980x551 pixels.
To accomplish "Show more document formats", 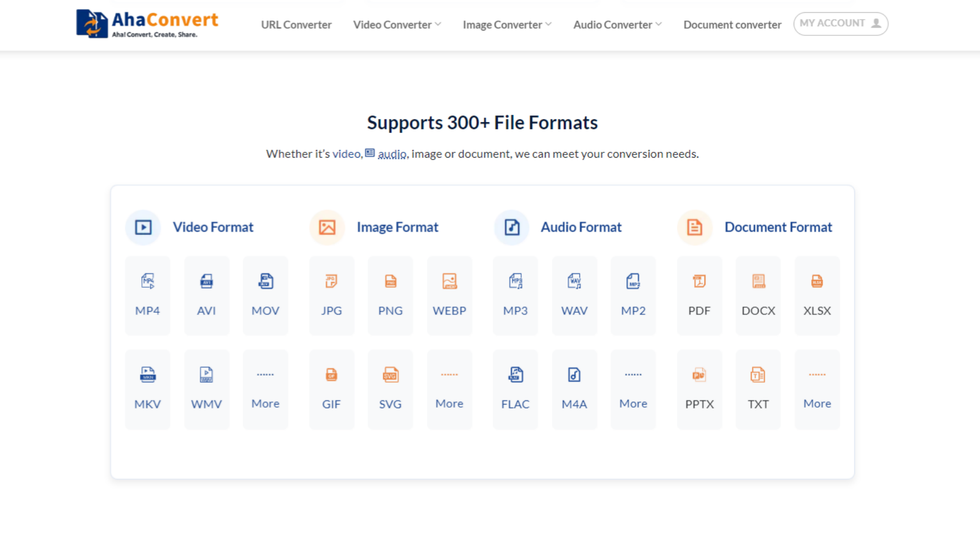I will coord(817,389).
